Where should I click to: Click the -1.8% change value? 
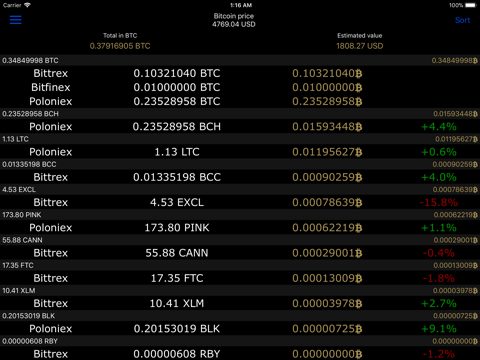pos(439,278)
